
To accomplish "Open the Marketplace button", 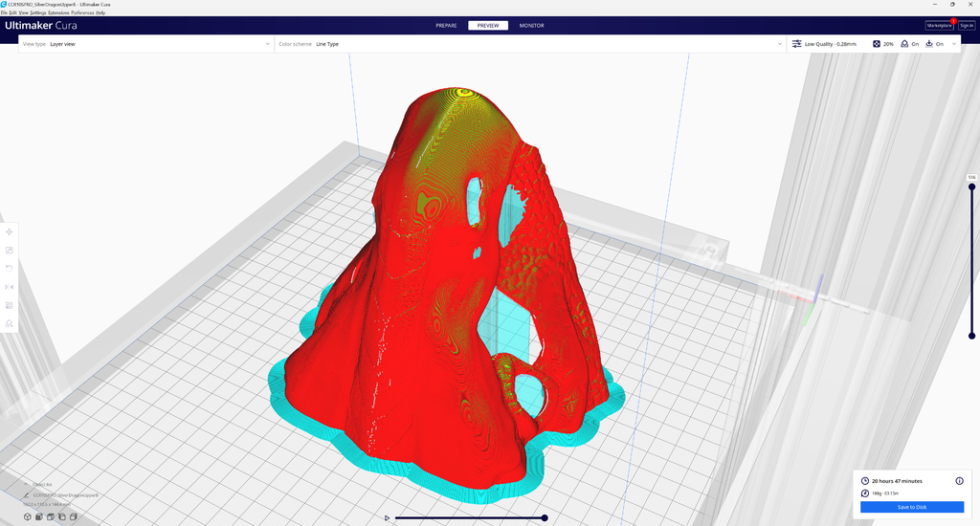I will point(939,26).
